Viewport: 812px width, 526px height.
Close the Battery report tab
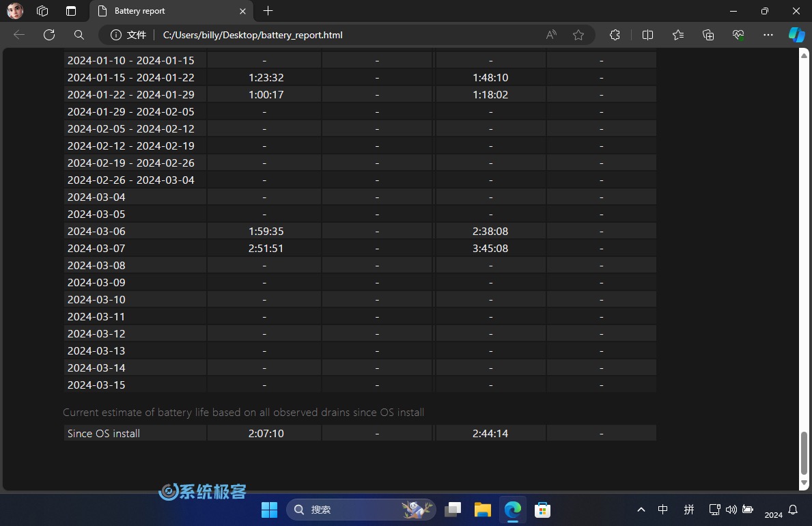tap(242, 11)
